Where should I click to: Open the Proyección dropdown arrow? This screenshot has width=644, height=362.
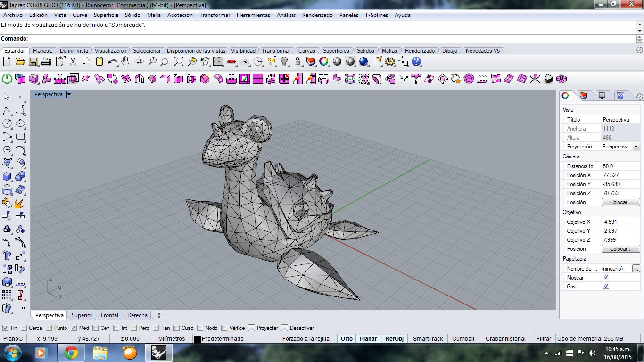point(636,147)
